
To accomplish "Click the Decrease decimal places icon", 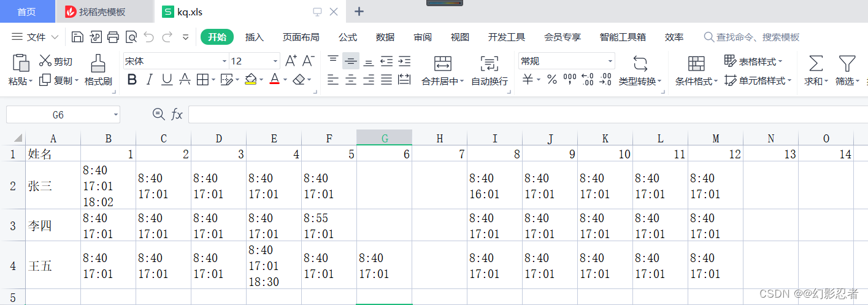I will click(x=605, y=80).
